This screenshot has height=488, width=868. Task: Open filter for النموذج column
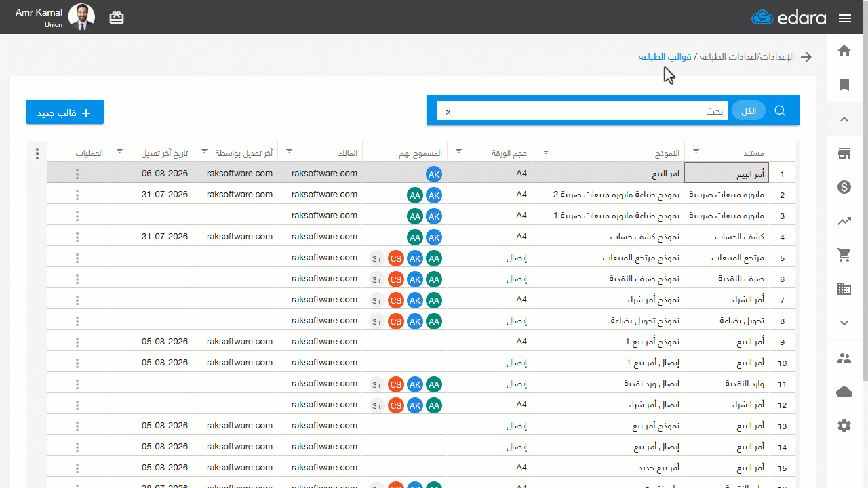(x=547, y=152)
